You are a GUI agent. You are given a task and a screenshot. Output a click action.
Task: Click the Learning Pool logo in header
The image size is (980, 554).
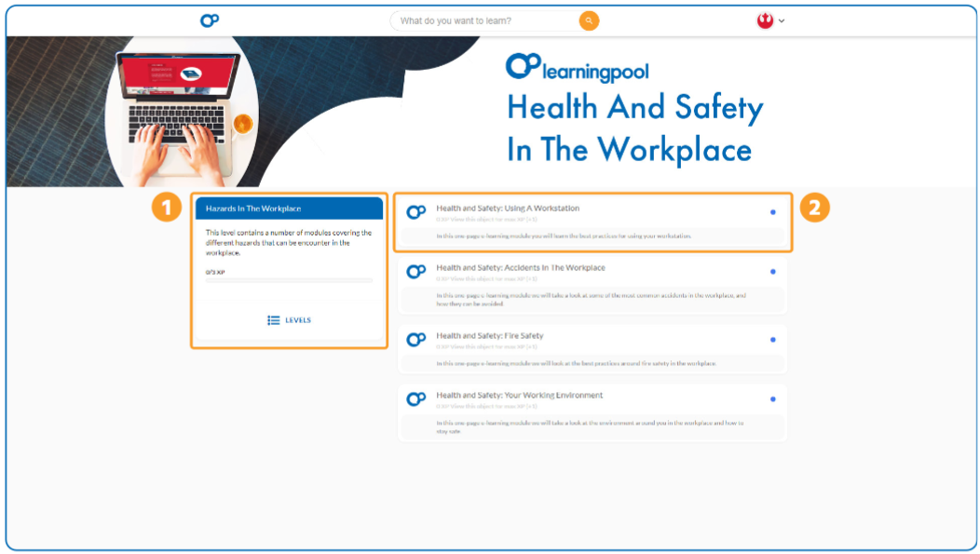click(210, 20)
